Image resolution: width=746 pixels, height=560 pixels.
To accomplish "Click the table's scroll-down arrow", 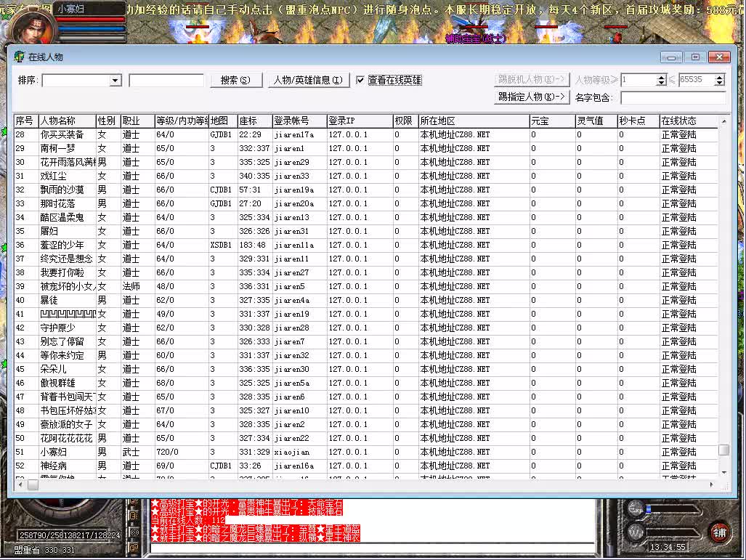I will [723, 471].
